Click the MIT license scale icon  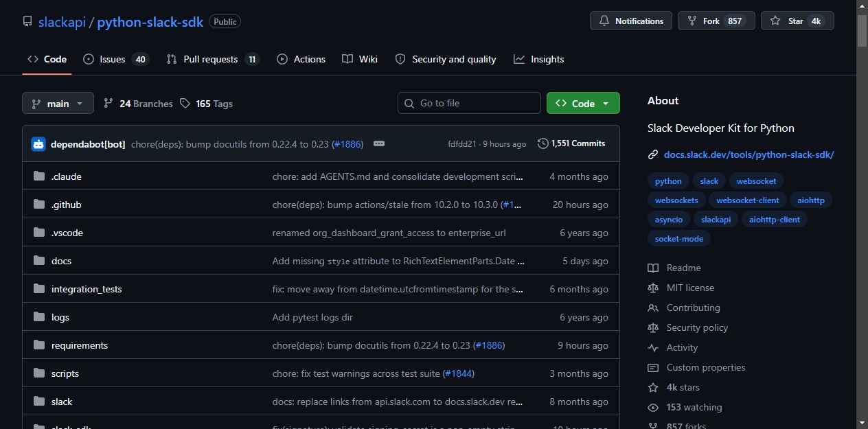(x=653, y=288)
